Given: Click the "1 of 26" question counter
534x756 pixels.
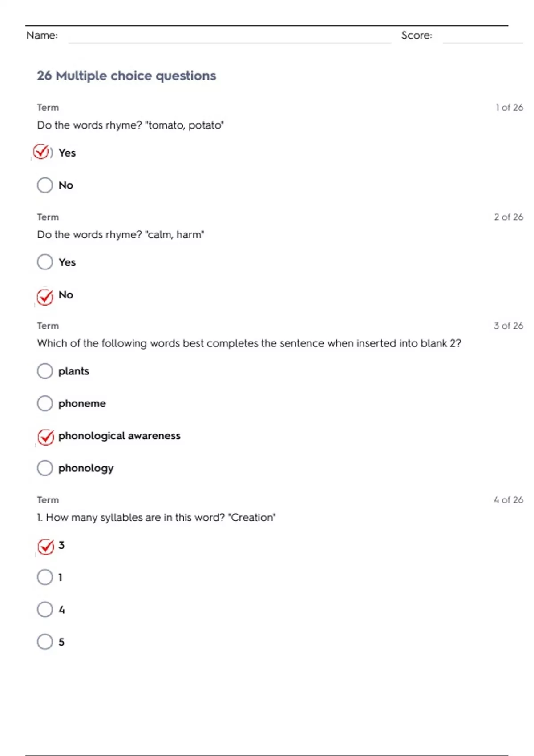Looking at the screenshot, I should click(x=509, y=108).
